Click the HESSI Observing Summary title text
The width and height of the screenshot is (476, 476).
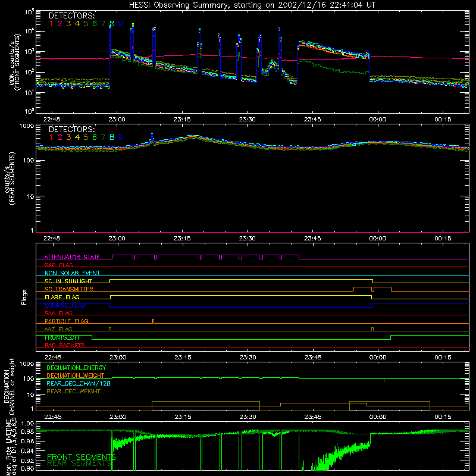click(x=252, y=5)
